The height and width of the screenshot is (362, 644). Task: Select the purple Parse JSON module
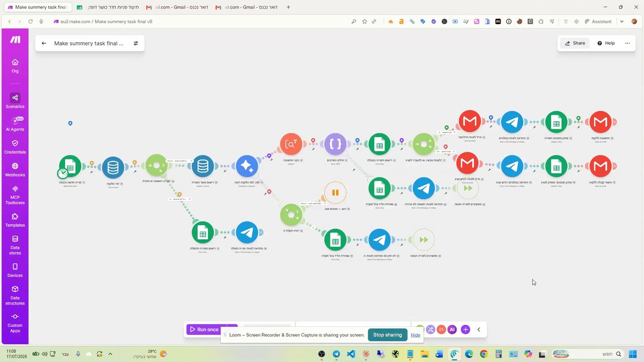(336, 144)
